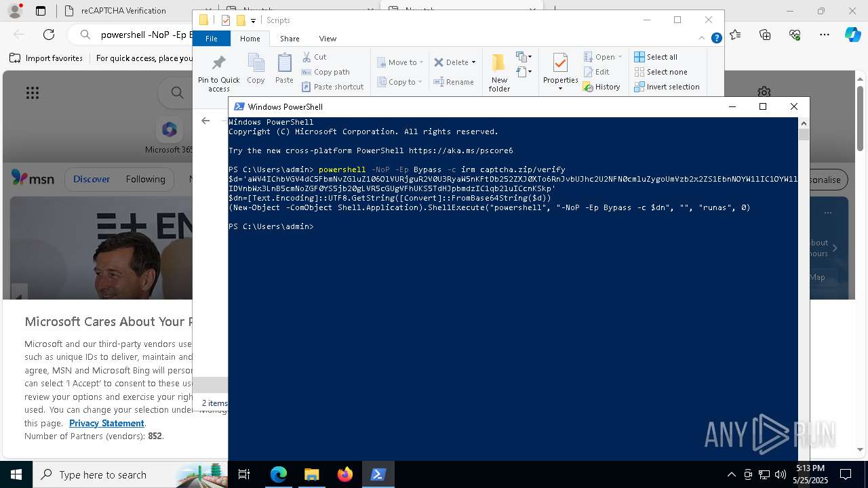Screen dimensions: 868x488
Task: Switch to the Home ribbon tab
Action: pyautogui.click(x=250, y=39)
